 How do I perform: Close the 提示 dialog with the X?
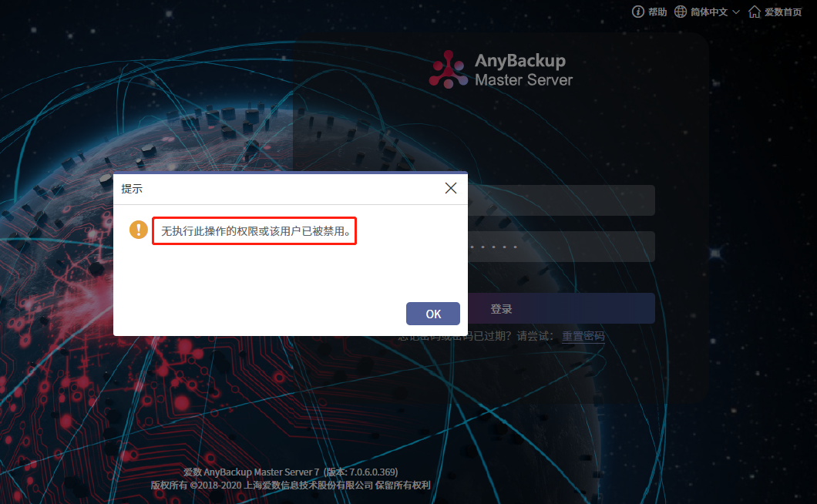(x=451, y=188)
